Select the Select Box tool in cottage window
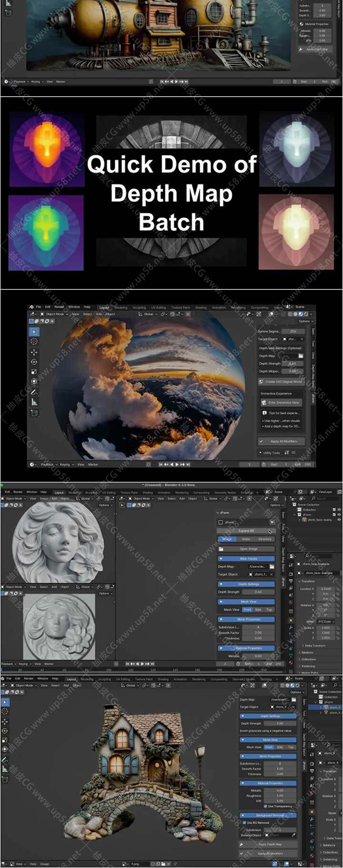 pyautogui.click(x=5, y=702)
